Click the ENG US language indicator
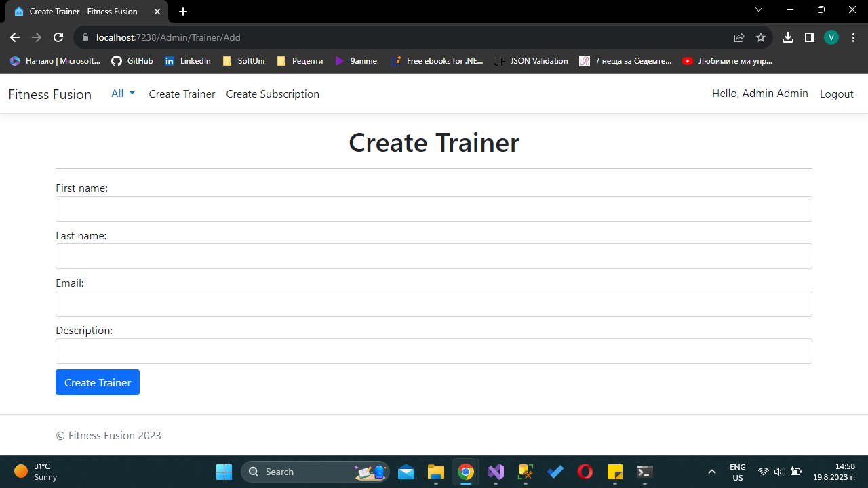Screen dimensions: 868x488 [x=737, y=471]
